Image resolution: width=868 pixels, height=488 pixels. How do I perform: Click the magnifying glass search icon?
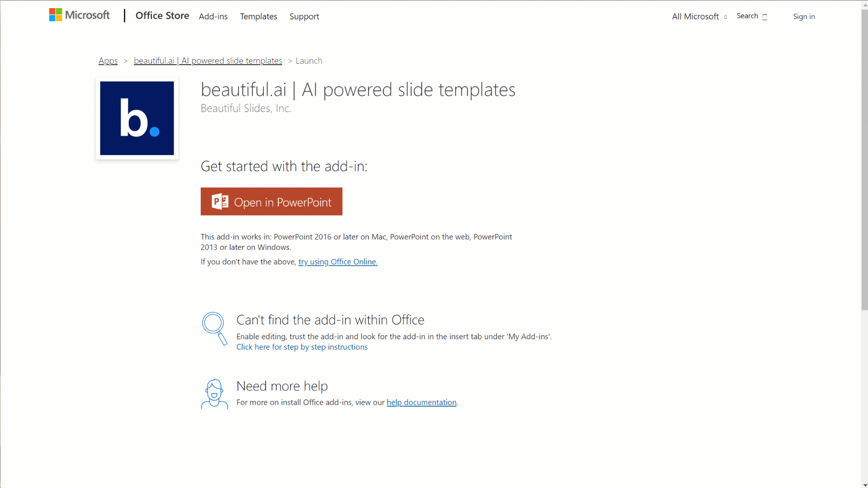tap(765, 16)
